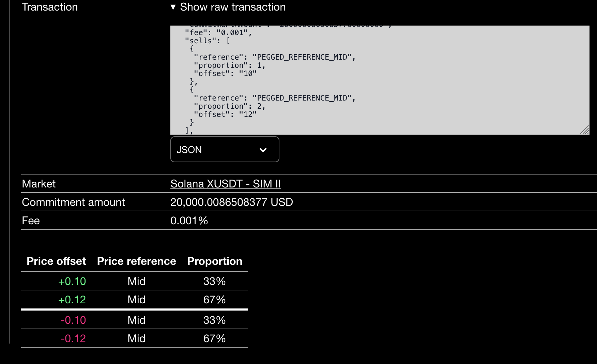Viewport: 597px width, 364px height.
Task: Click the Proportion column header
Action: pos(214,261)
